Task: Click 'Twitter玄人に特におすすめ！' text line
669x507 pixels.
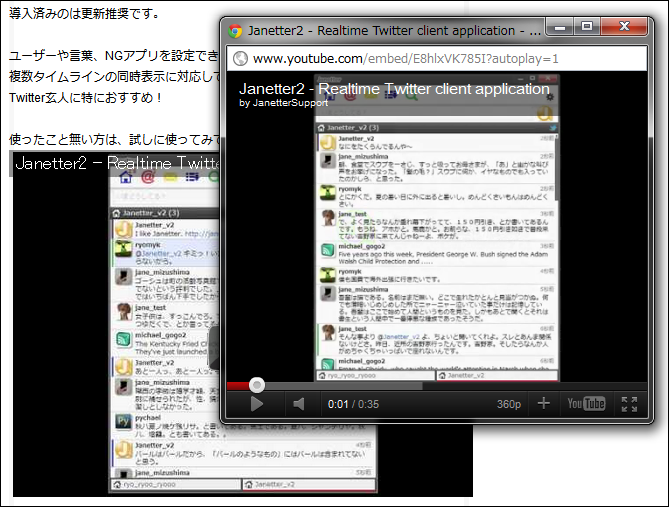Action: [86, 97]
